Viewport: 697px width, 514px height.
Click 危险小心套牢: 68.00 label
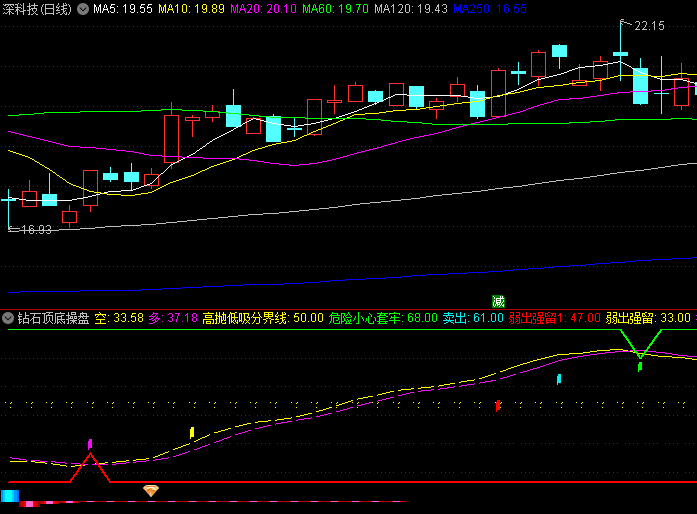pyautogui.click(x=383, y=318)
